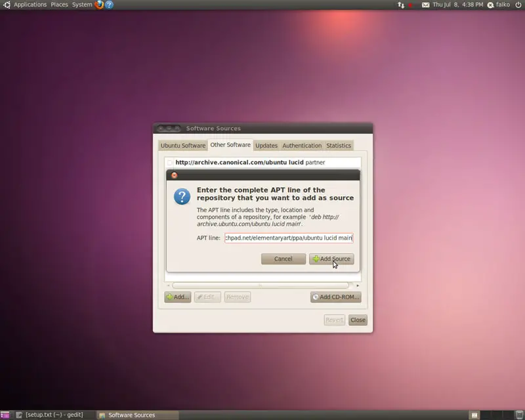This screenshot has height=420, width=525.
Task: Open the falko user status menu
Action: pos(499,5)
